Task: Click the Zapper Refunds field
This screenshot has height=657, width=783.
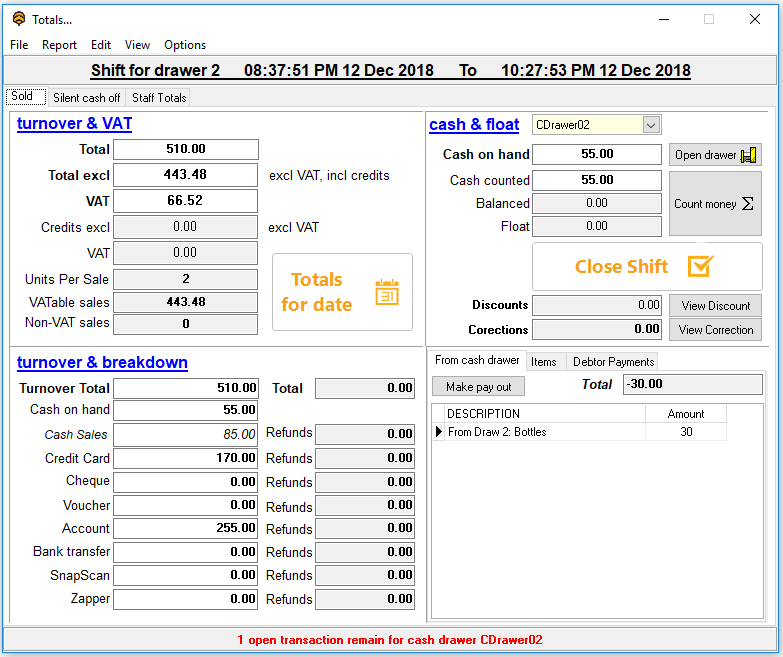Action: pos(365,599)
